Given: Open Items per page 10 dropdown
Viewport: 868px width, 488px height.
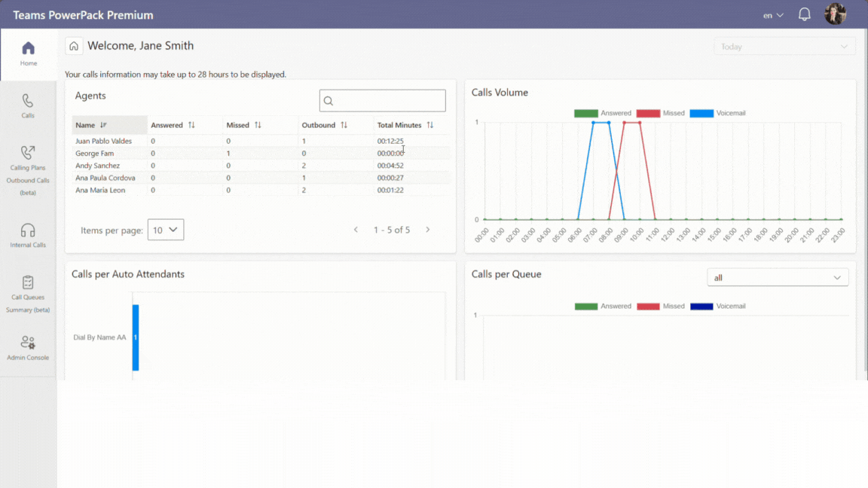Looking at the screenshot, I should (166, 230).
